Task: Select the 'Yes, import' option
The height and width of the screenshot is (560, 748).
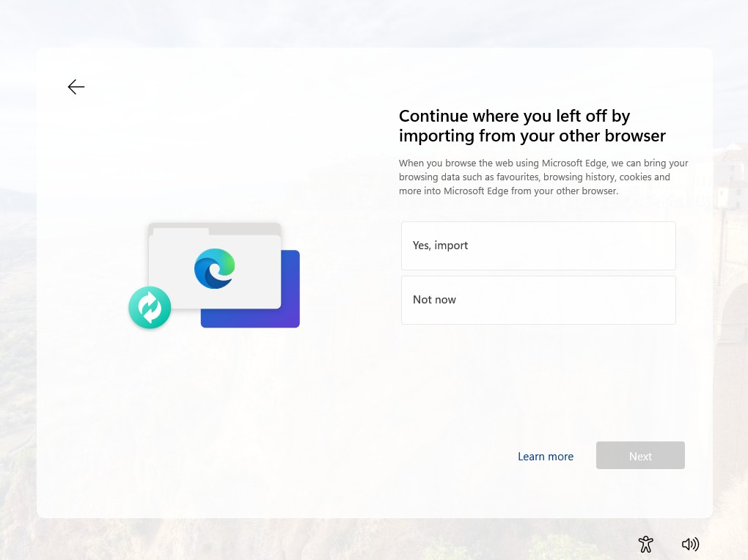Action: click(538, 246)
